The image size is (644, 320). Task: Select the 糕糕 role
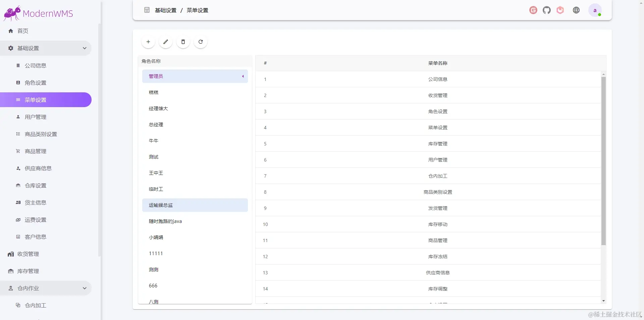coord(195,92)
